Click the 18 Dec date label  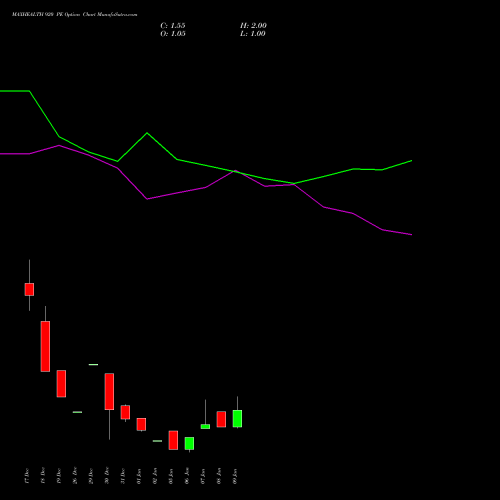(43, 476)
